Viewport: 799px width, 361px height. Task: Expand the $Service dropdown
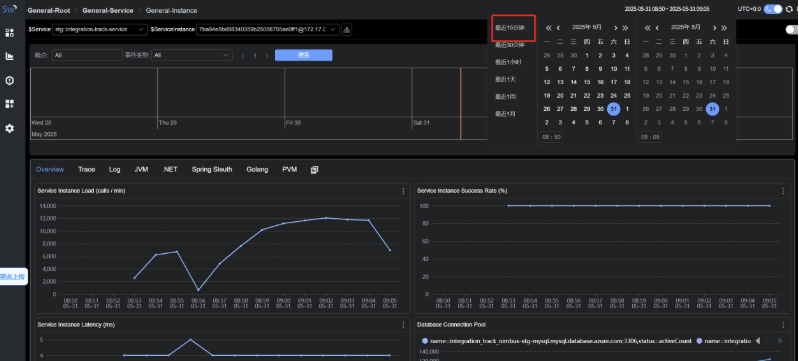point(100,30)
